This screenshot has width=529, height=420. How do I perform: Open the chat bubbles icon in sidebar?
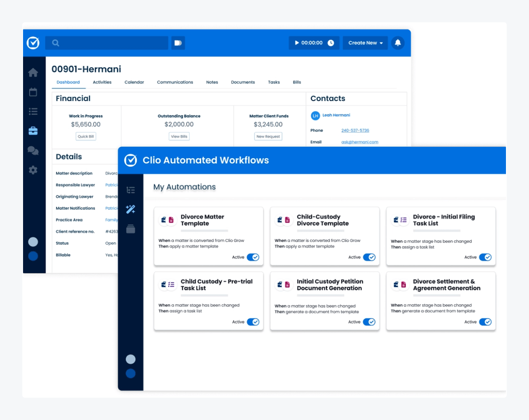[x=33, y=151]
